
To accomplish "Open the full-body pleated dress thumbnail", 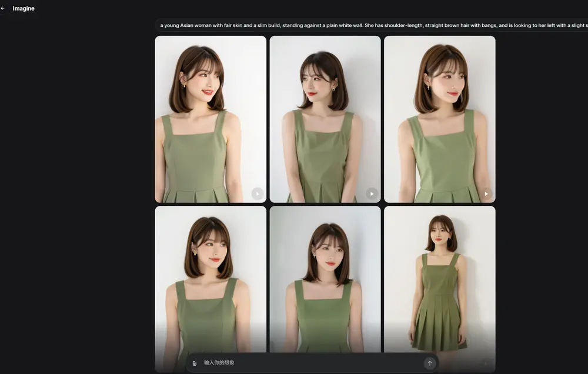I will (439, 276).
